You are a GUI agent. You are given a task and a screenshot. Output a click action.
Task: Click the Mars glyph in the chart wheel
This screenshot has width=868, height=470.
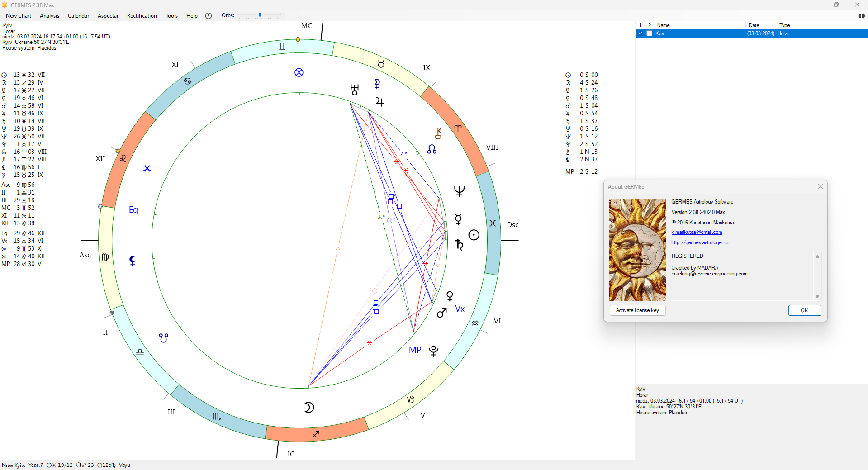[x=442, y=312]
